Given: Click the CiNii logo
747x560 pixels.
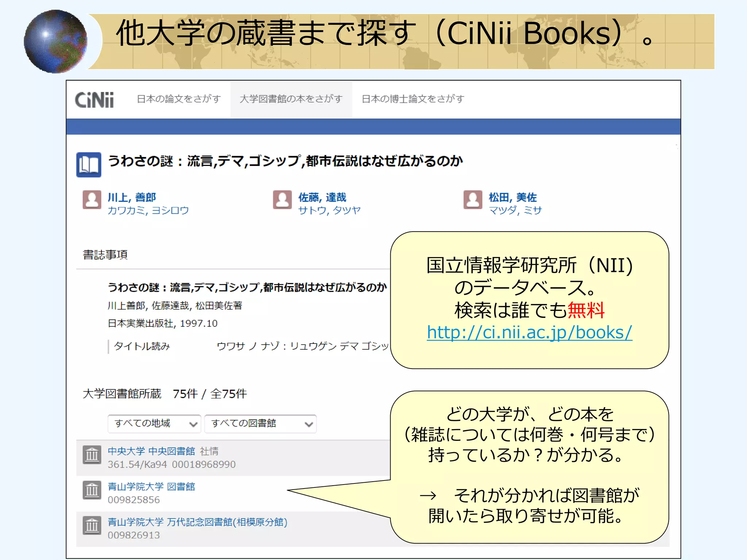Looking at the screenshot, I should click(x=94, y=100).
